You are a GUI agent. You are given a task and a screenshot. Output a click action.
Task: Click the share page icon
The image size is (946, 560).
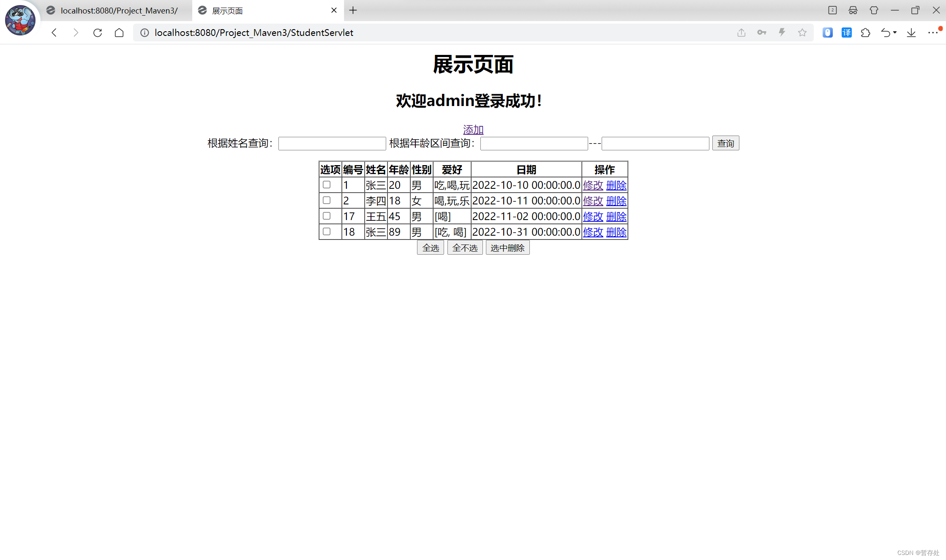click(742, 33)
